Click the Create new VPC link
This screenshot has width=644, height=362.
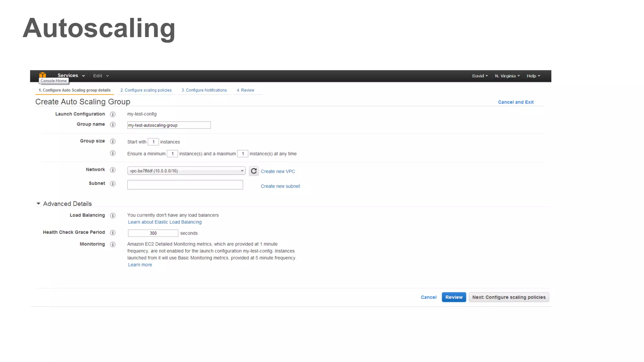pos(278,171)
